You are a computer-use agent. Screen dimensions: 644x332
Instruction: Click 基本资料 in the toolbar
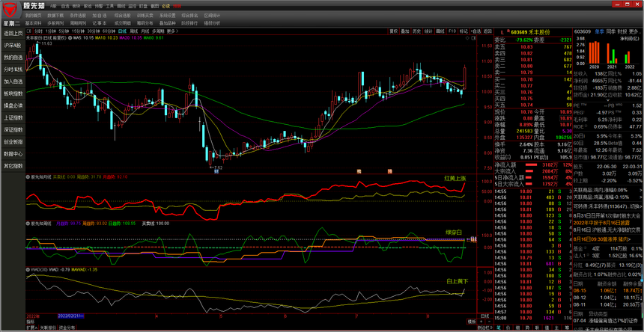click(x=33, y=23)
